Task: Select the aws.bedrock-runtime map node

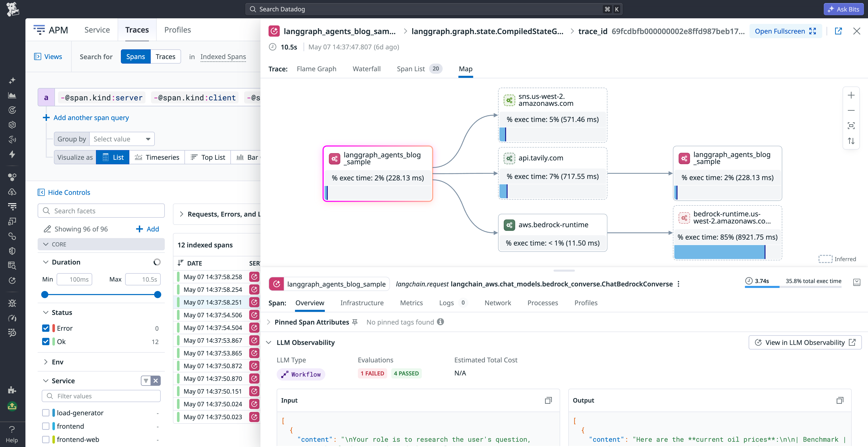Action: (x=553, y=233)
